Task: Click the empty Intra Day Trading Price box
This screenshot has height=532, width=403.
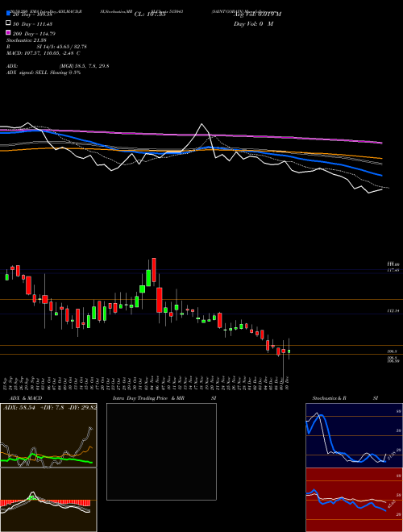Action: click(161, 451)
